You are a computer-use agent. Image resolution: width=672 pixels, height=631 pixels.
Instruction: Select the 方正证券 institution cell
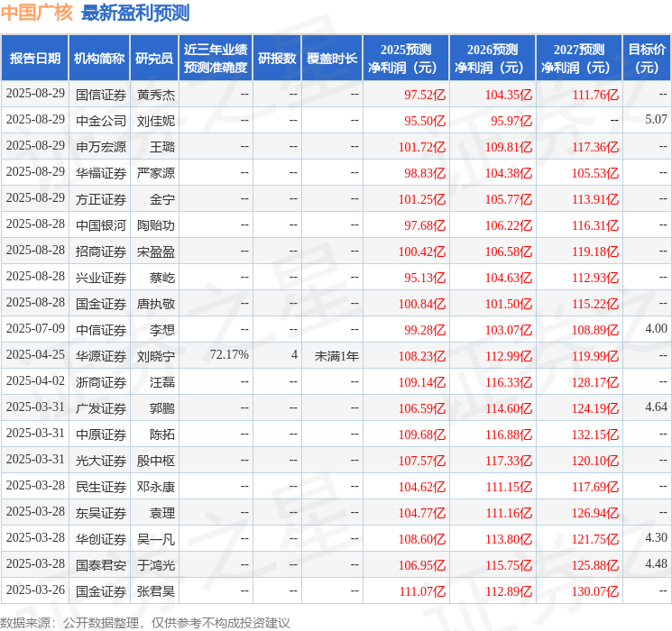click(x=101, y=199)
